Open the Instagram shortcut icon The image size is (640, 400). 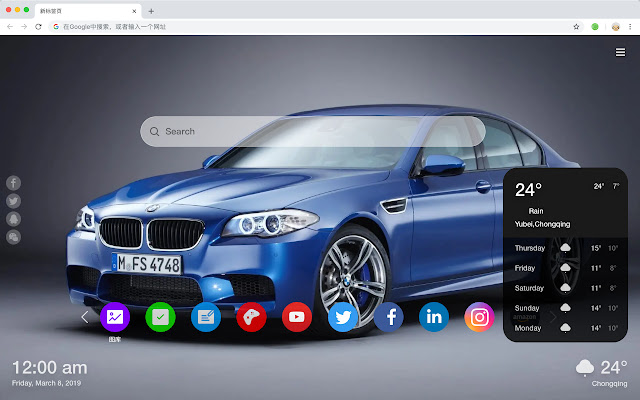pyautogui.click(x=479, y=317)
